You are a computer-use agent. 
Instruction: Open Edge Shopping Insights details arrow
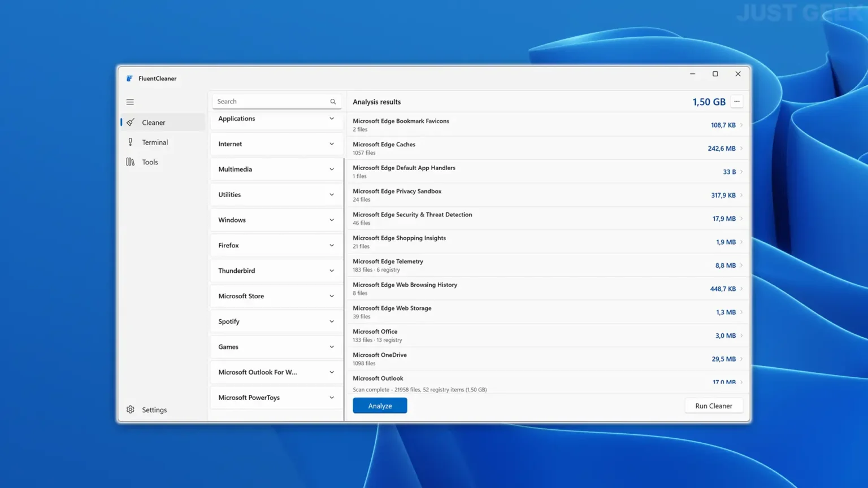[x=741, y=242]
